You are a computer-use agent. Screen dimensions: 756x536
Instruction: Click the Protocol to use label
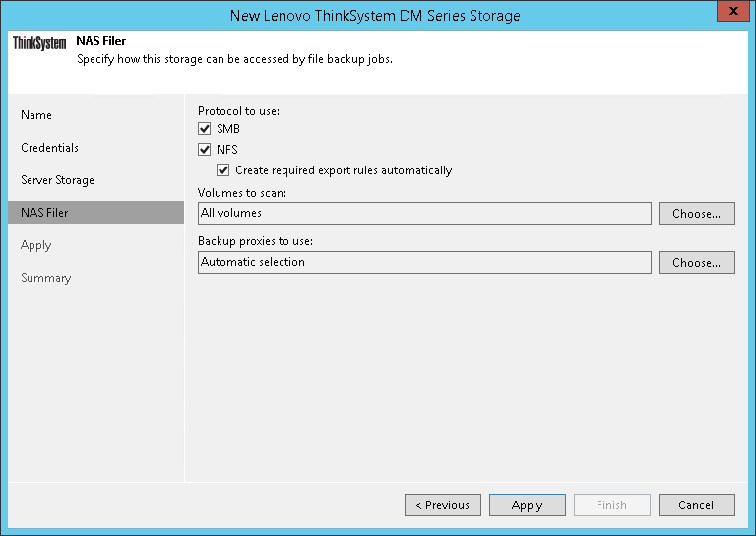click(x=238, y=111)
